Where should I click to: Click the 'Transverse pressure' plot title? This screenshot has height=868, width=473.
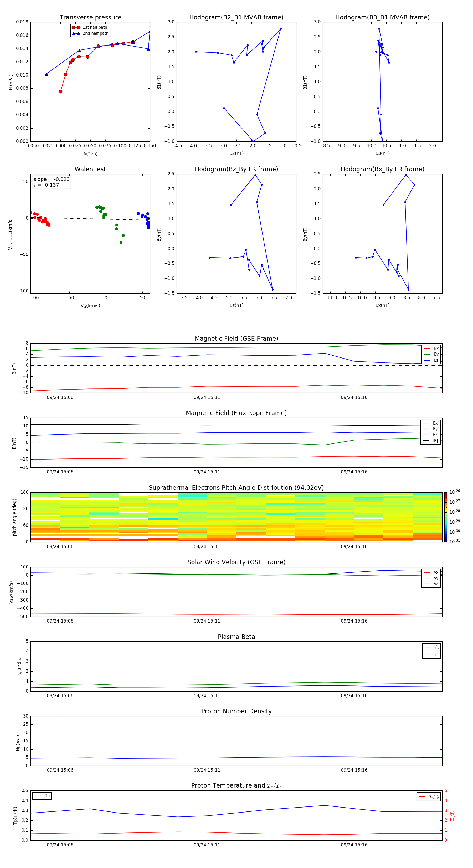(90, 18)
